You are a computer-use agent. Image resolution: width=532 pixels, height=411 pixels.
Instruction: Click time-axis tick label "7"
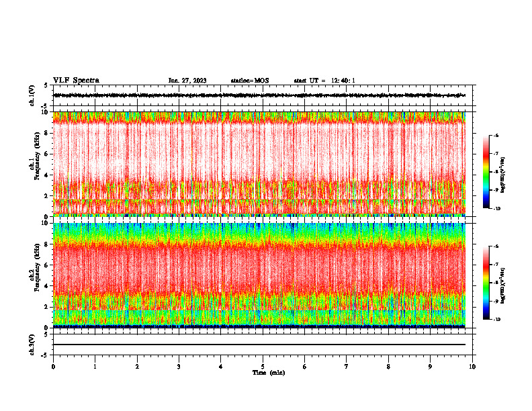point(347,367)
